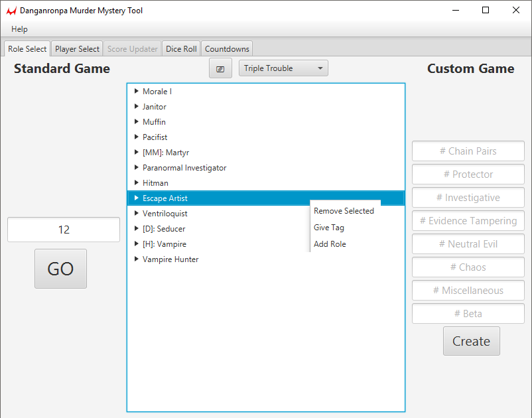Click the # Chain Pairs field
Image resolution: width=532 pixels, height=418 pixels.
pos(468,151)
